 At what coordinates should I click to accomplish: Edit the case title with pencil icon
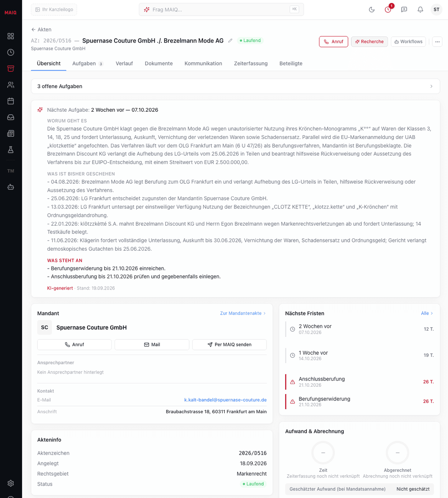point(230,41)
